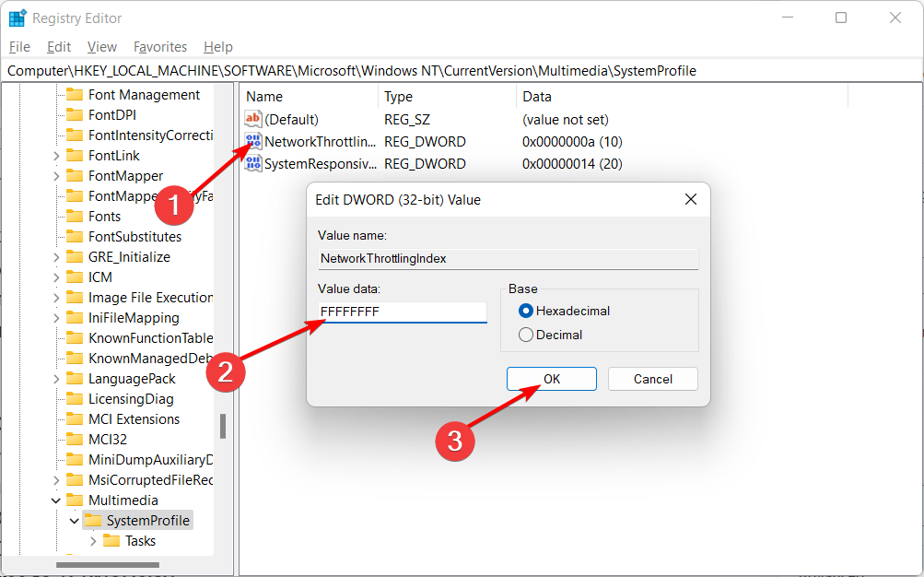Open the Favorites menu
The image size is (924, 577).
pos(159,46)
